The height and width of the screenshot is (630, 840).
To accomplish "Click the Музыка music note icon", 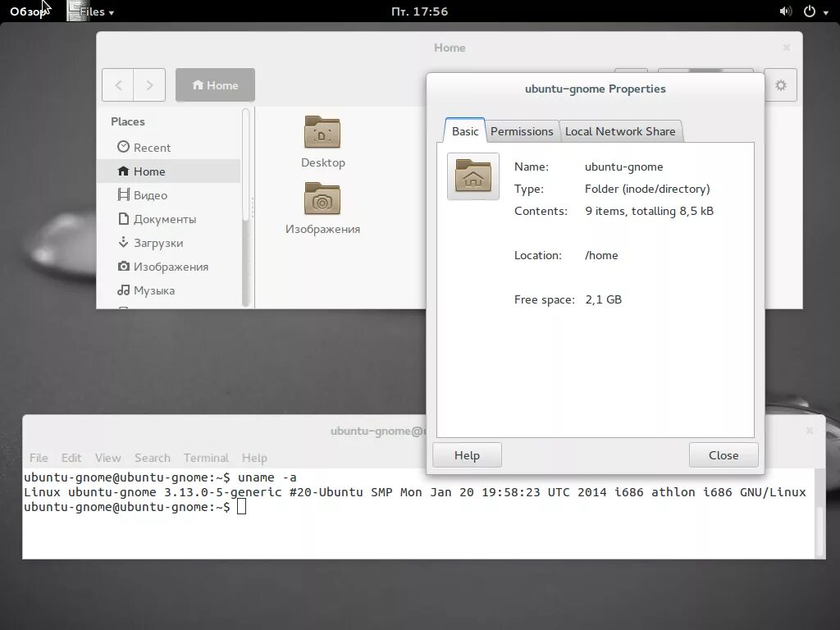I will [x=123, y=290].
